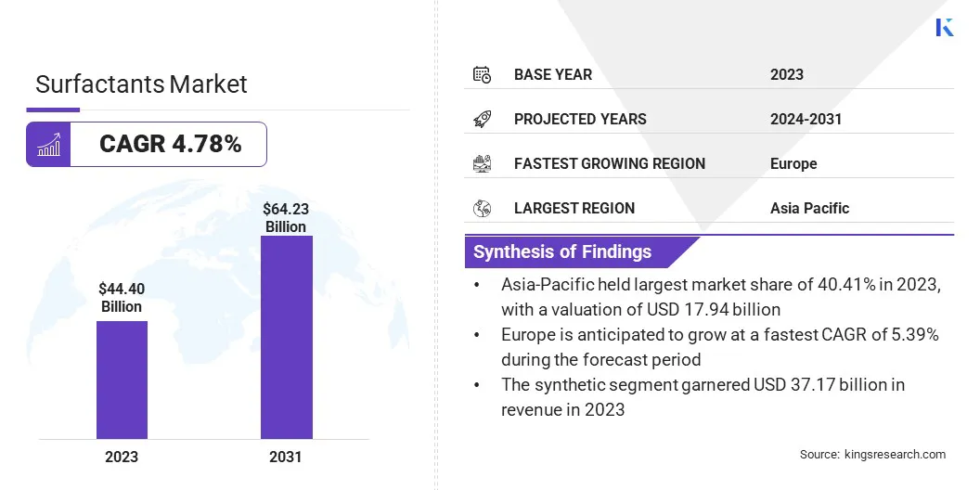Screen dimensions: 980x490
Task: Click the Surfactants Market title
Action: click(x=141, y=84)
